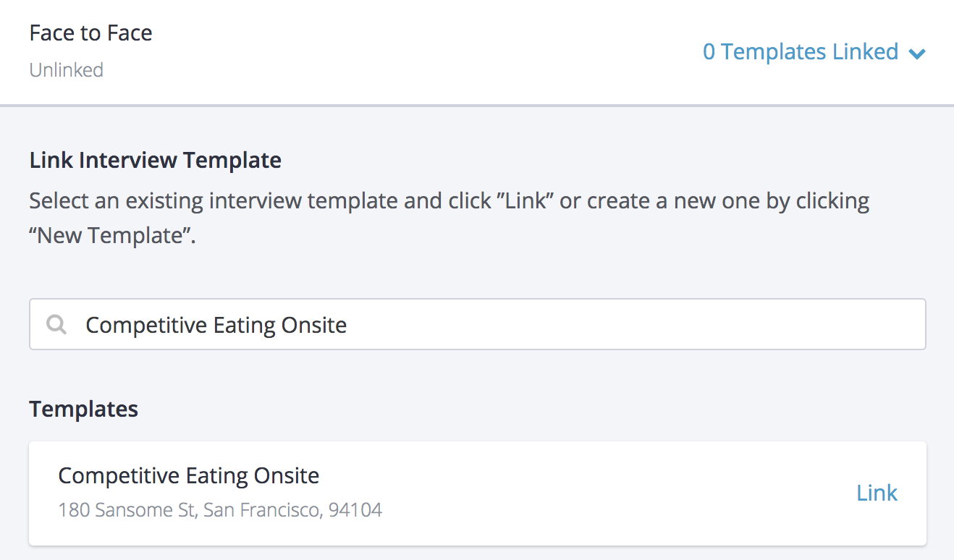Click the magnifier icon in search field

(56, 325)
